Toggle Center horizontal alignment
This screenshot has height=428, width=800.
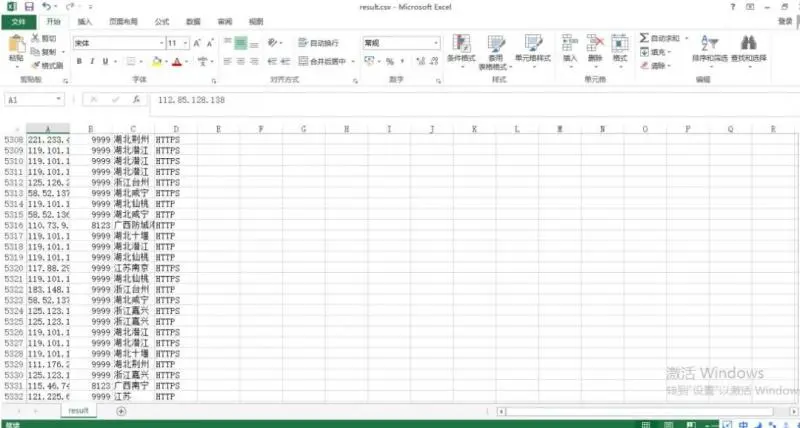(241, 61)
